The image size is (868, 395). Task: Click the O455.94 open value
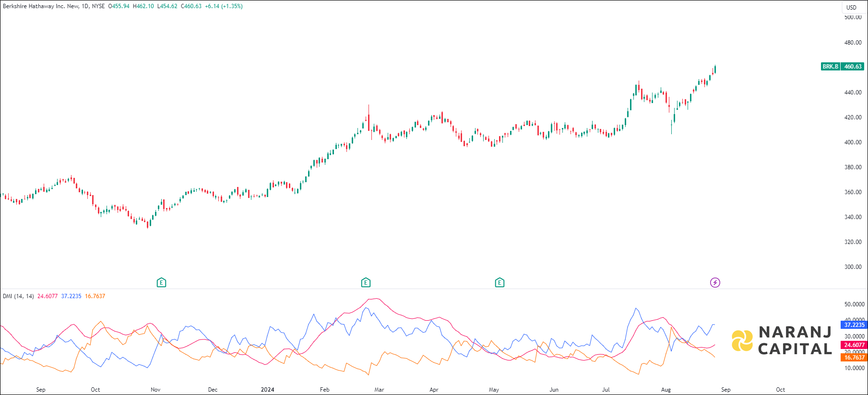(x=119, y=6)
